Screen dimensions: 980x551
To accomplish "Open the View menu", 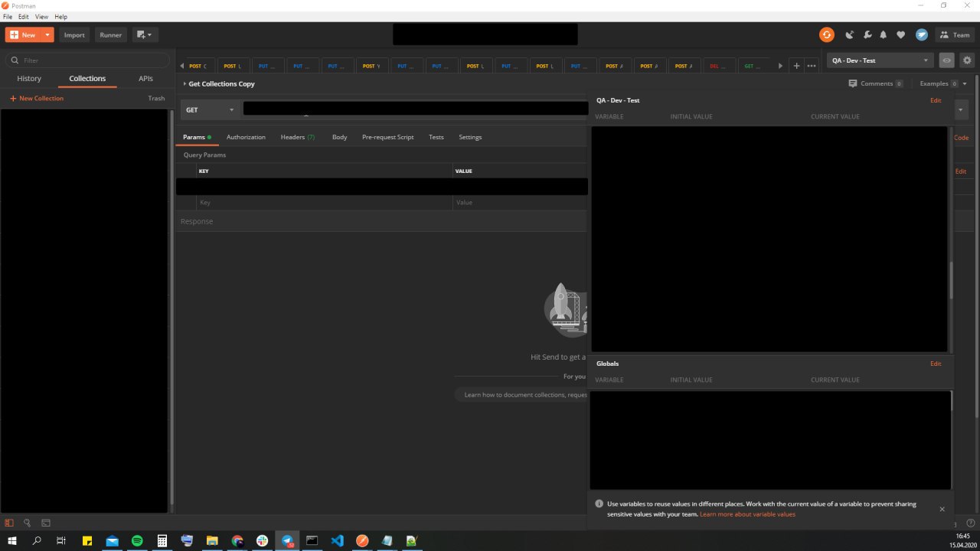I will (41, 16).
